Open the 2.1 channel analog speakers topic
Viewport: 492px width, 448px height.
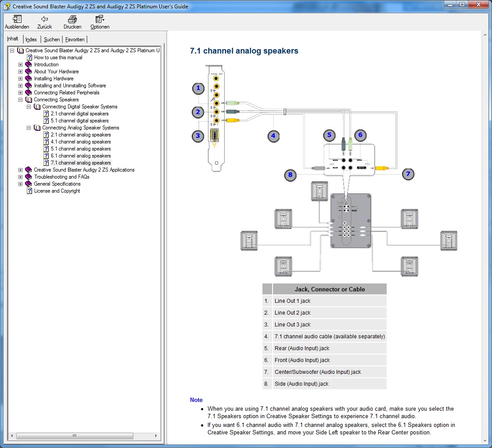[81, 135]
